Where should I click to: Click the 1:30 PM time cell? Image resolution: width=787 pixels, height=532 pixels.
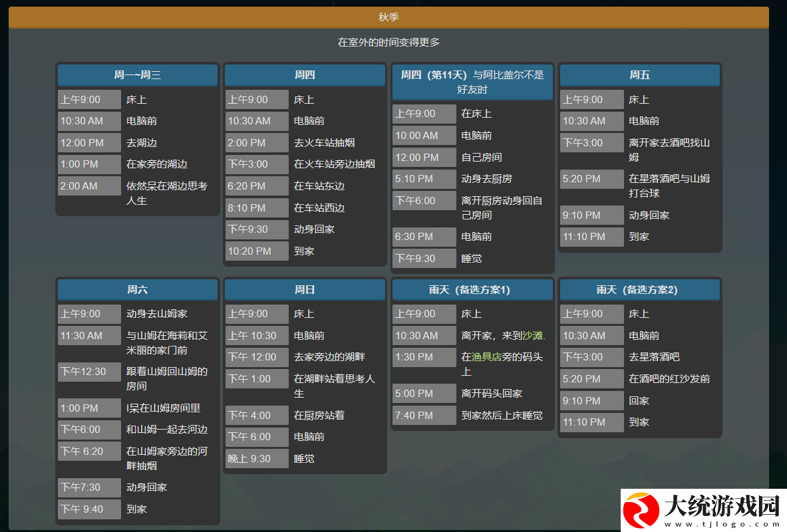[x=424, y=357]
